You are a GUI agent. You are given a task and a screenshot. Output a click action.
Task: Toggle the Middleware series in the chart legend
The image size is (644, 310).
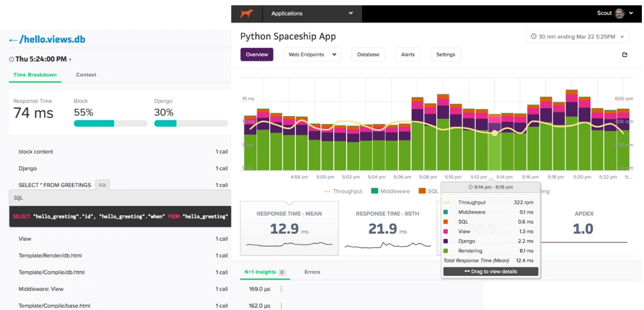pyautogui.click(x=391, y=191)
